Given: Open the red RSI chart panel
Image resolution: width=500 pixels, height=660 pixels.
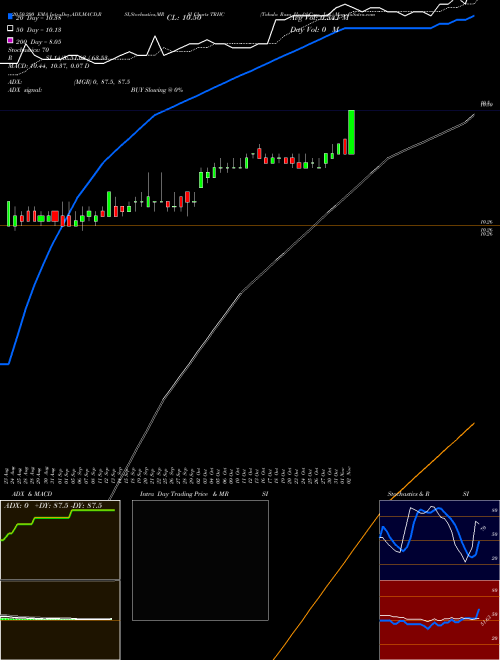Looking at the screenshot, I should [x=439, y=620].
